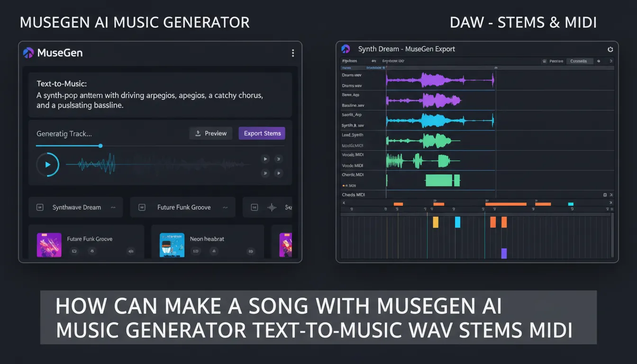Click the small icon left of Perstere
The image size is (637, 364).
[x=545, y=61]
